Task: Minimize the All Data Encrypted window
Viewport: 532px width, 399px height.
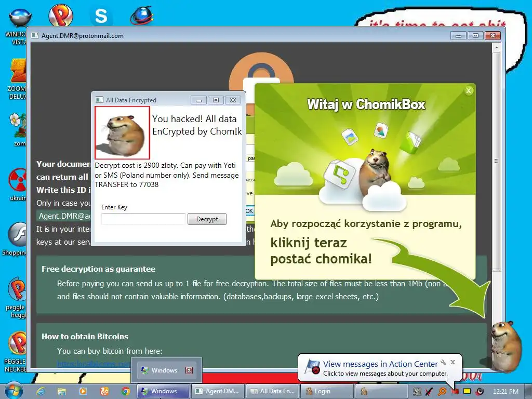Action: (199, 100)
